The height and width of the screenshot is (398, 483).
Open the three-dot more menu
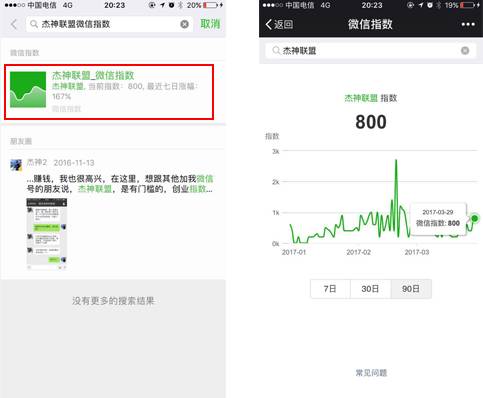coord(468,24)
